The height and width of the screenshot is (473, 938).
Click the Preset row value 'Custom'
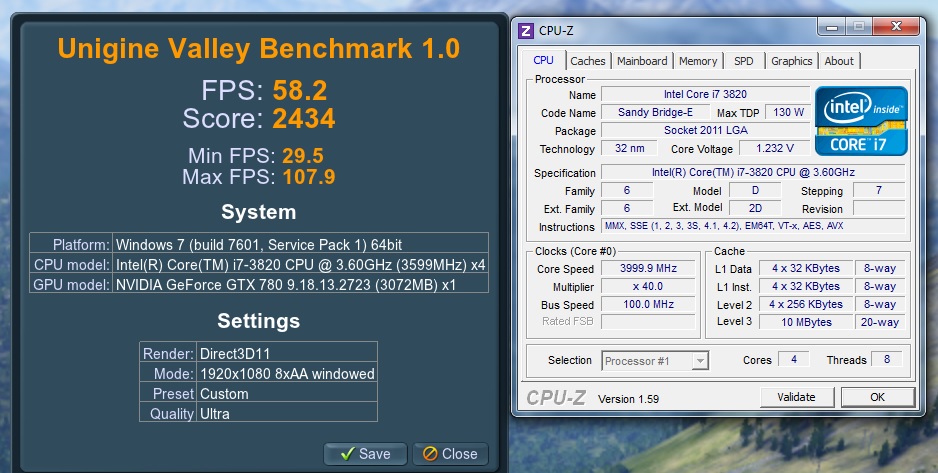click(224, 393)
